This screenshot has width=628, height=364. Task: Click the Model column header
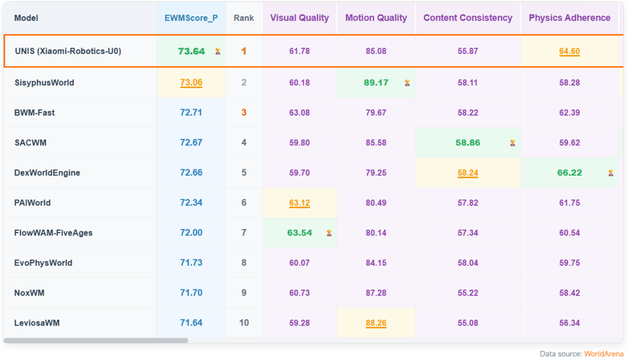[x=26, y=18]
